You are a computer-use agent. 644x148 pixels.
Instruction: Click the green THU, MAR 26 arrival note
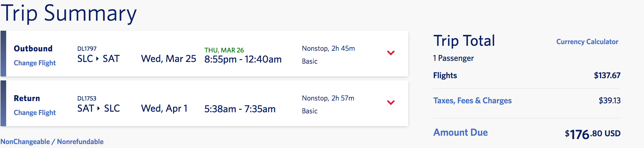click(x=224, y=50)
